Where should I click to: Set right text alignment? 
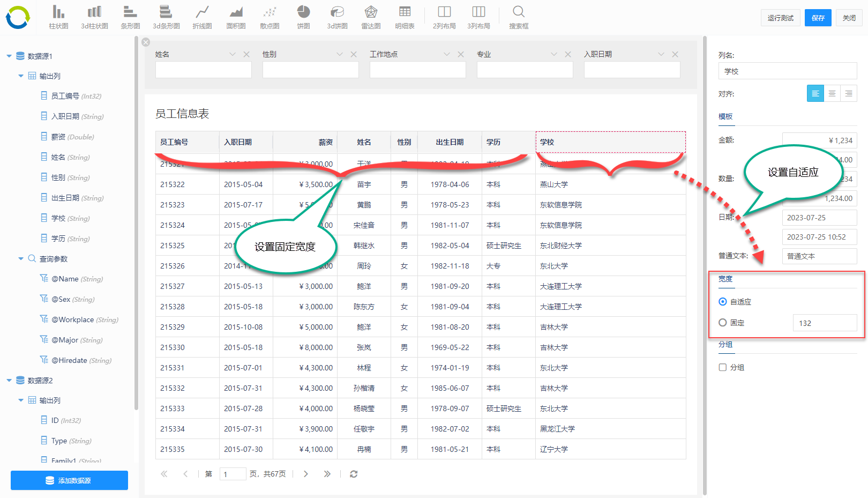pyautogui.click(x=849, y=94)
